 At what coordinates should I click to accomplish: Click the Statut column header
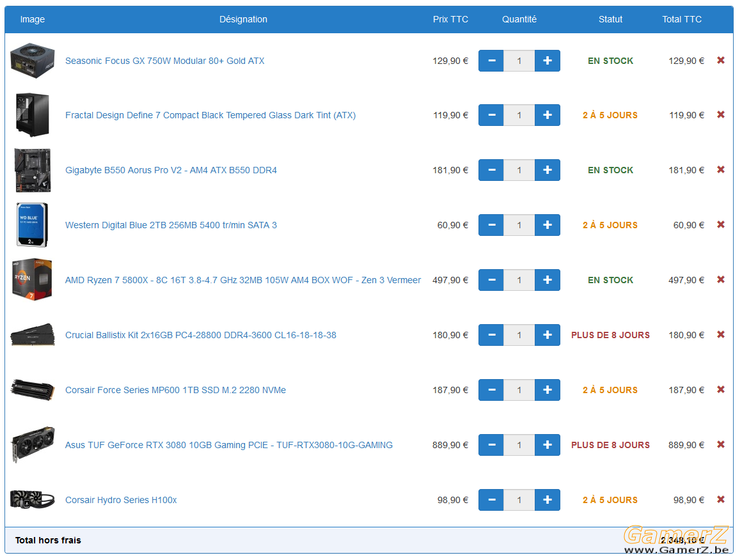coord(610,19)
